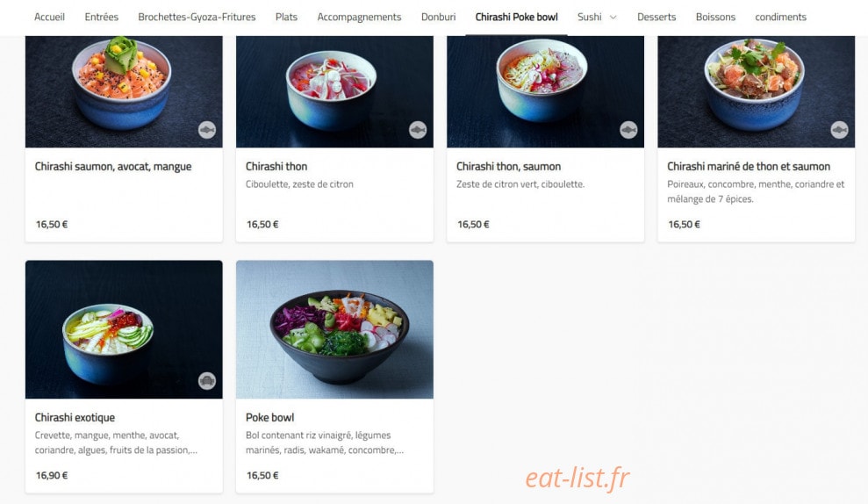Go to the Boissons category
This screenshot has height=504, width=868.
click(x=715, y=18)
